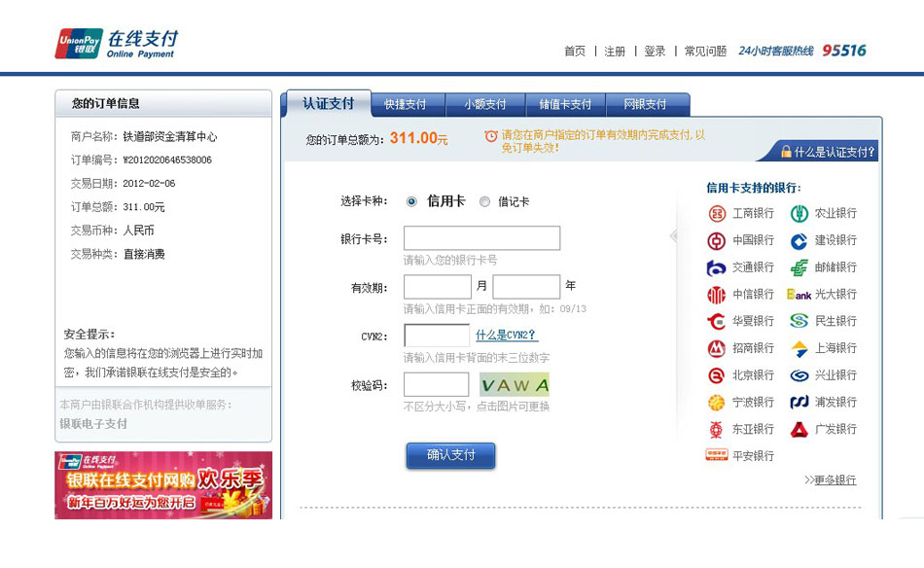Screen dimensions: 924x568
Task: Click the 交通银行 bank logo icon
Action: point(717,267)
